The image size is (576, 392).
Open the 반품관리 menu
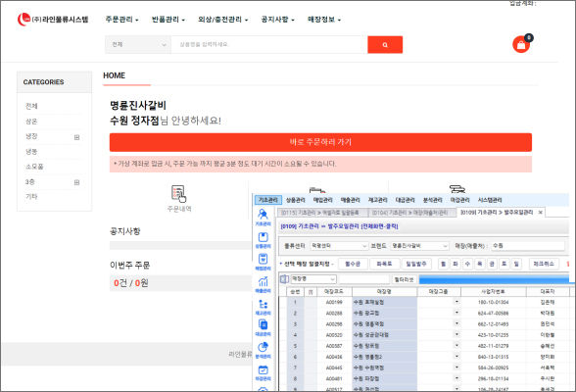coord(168,20)
